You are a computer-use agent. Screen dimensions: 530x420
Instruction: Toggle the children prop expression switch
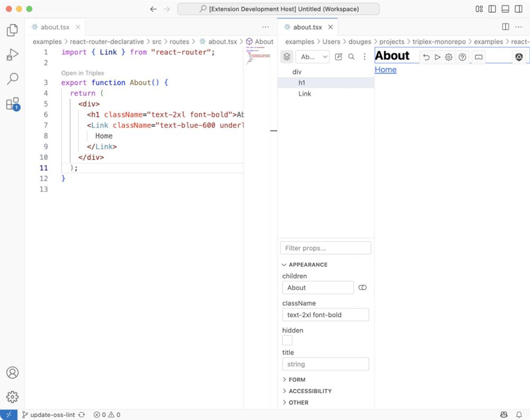click(363, 288)
